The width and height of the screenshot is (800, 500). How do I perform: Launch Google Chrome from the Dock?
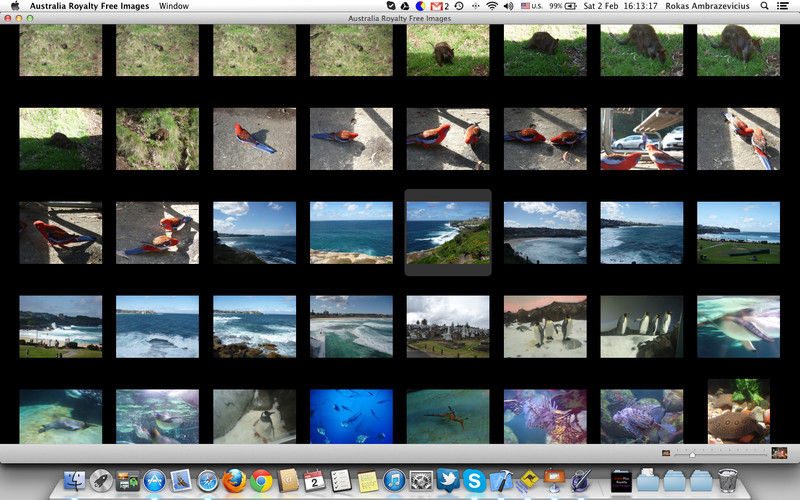(x=261, y=481)
